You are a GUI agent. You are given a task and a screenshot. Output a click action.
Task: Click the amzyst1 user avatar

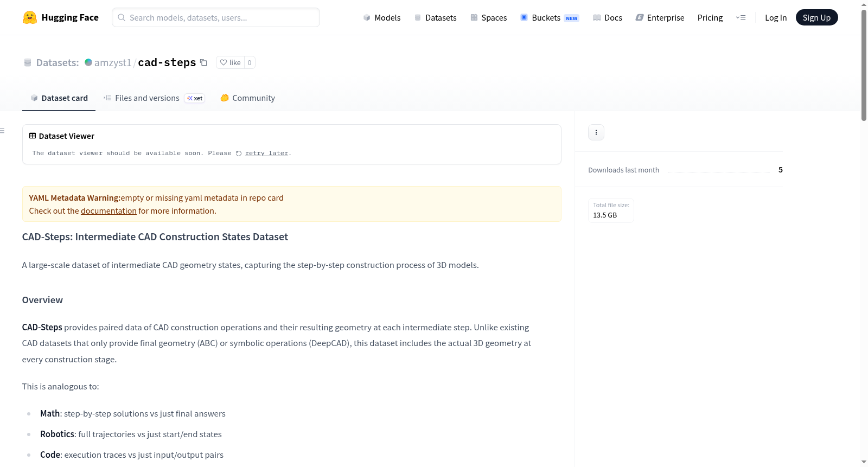(x=88, y=62)
